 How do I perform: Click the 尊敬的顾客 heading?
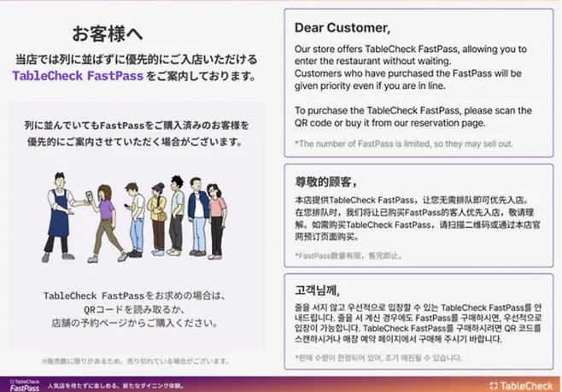[323, 182]
